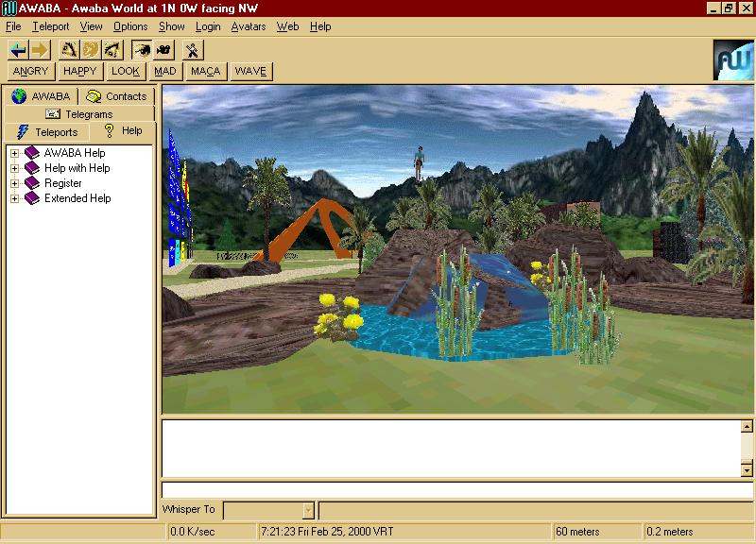Open the Options menu
756x544 pixels.
pyautogui.click(x=130, y=26)
